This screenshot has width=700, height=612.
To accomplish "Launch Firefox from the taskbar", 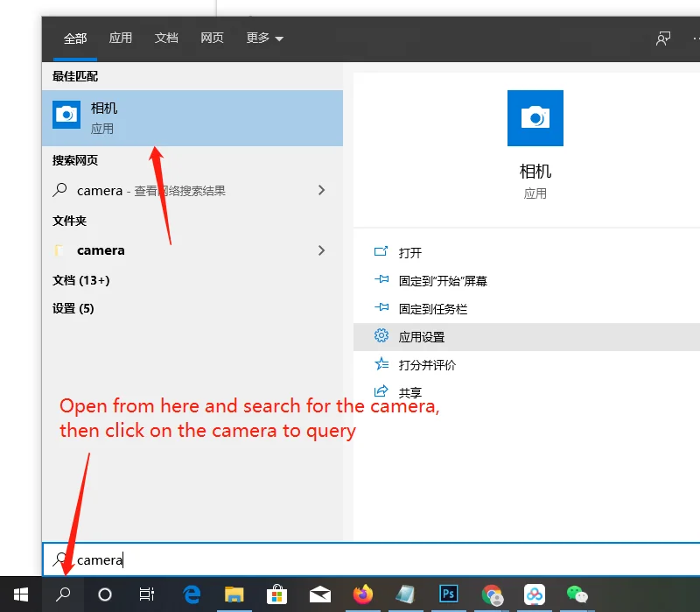I will (363, 594).
